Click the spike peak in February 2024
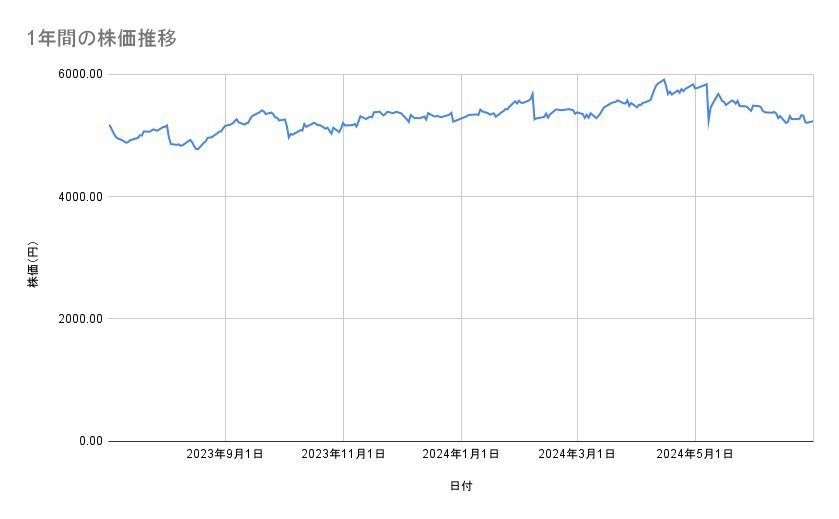This screenshot has height=519, width=839. coord(534,93)
